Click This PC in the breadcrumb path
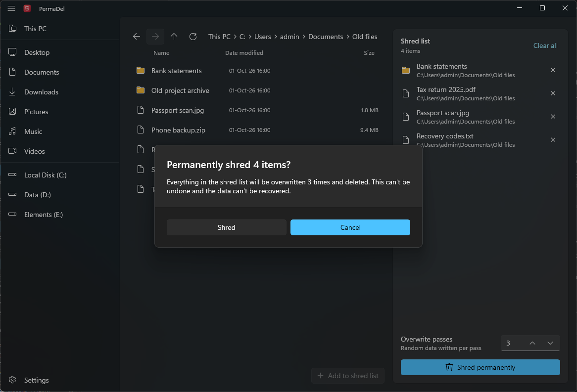Image resolution: width=577 pixels, height=392 pixels. 219,37
